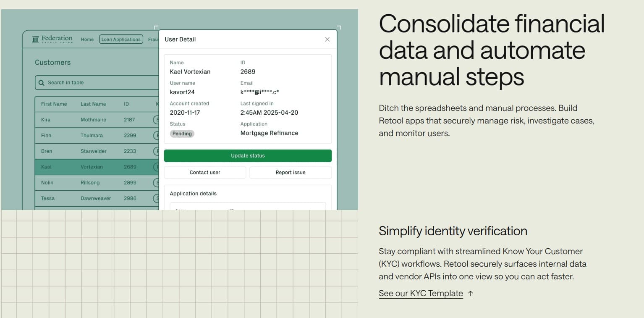Select the Tessa Dawnweaver customer row
This screenshot has width=644, height=318.
pos(97,198)
